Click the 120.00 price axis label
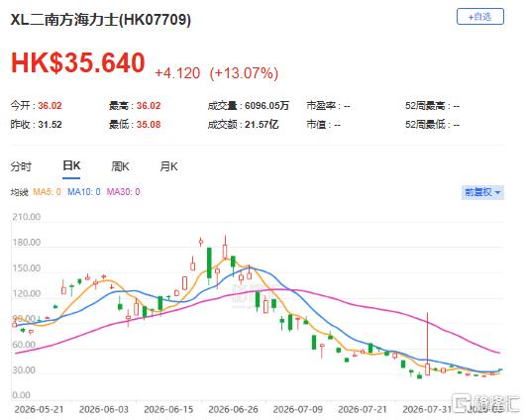 26,293
